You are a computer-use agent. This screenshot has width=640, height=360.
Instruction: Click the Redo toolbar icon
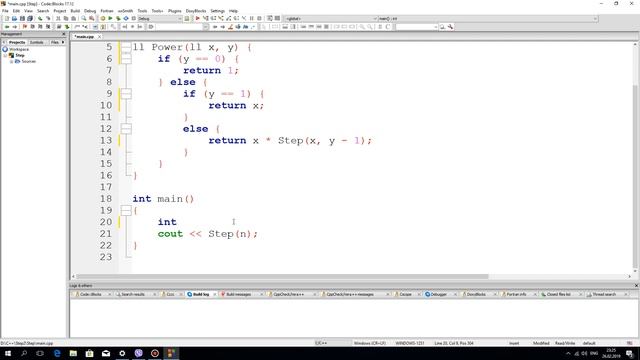[x=48, y=18]
